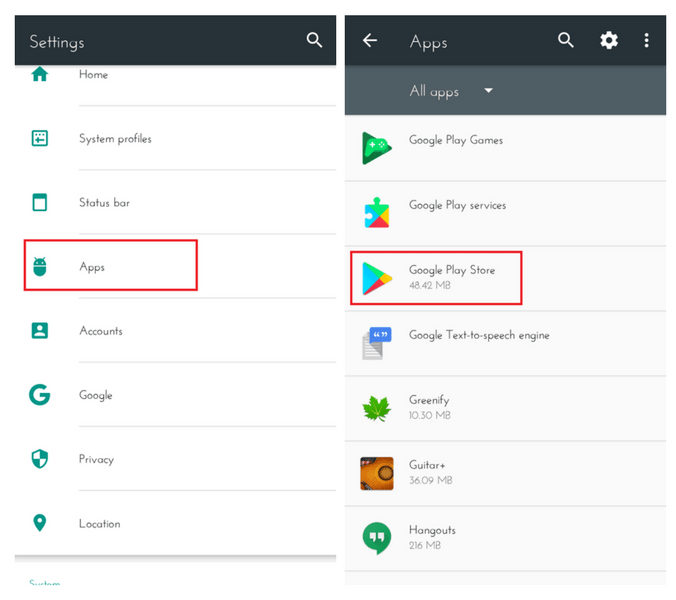Open the Accounts settings entry

tap(175, 331)
